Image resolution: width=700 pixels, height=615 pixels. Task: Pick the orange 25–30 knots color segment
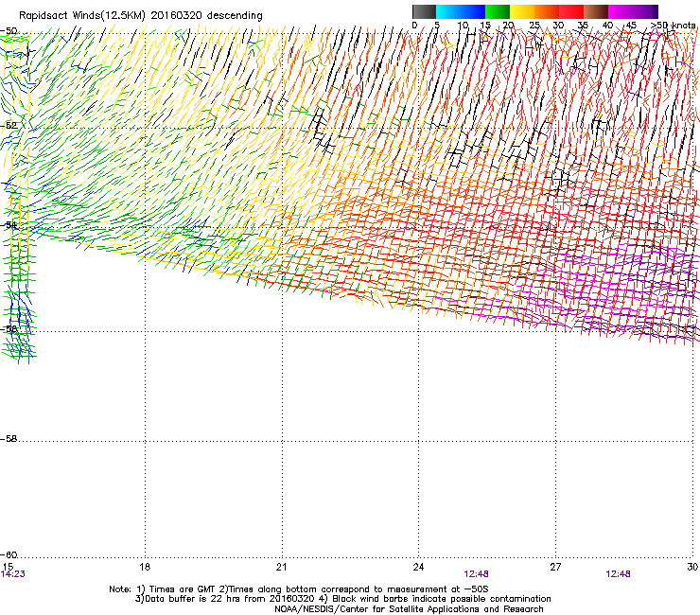(547, 11)
